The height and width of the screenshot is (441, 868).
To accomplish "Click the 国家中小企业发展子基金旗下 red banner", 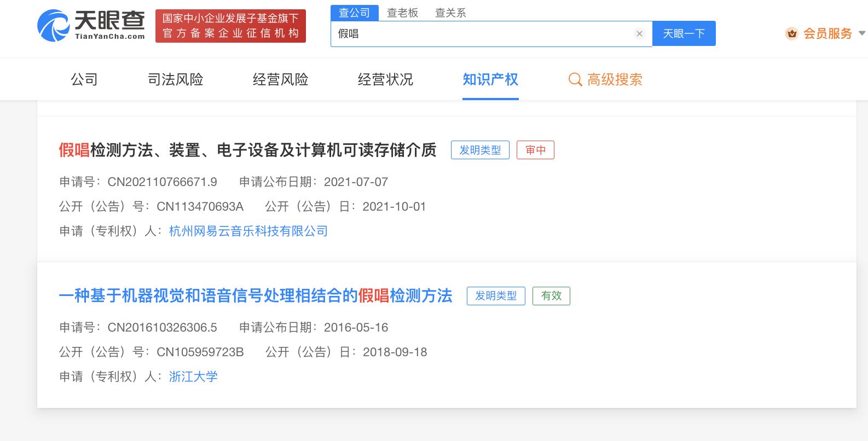I will [230, 26].
